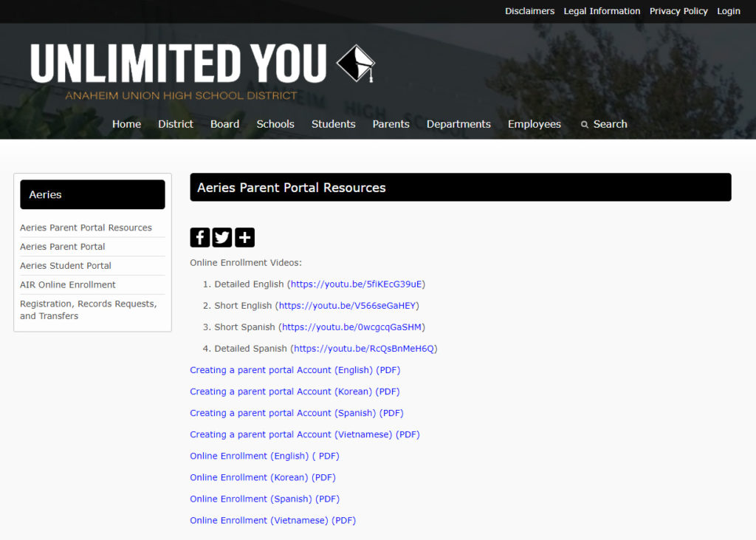Select the Aeries sidebar header
This screenshot has height=540, width=756.
click(x=92, y=194)
